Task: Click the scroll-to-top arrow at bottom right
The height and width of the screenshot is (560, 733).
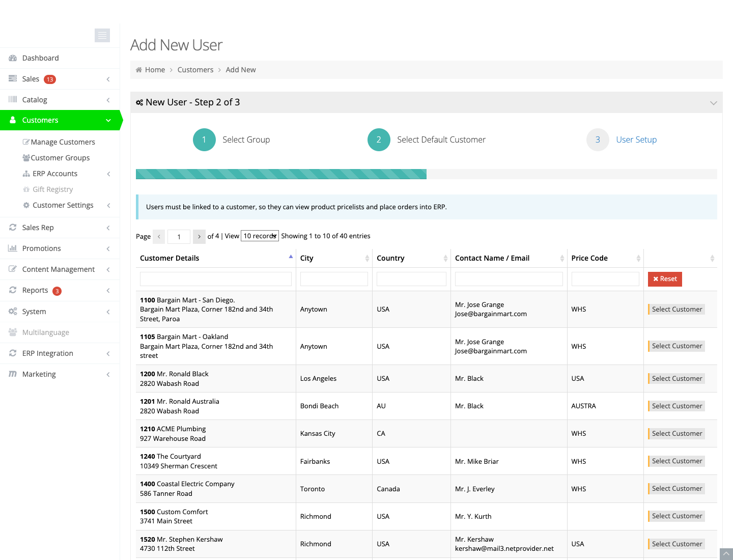Action: click(726, 554)
